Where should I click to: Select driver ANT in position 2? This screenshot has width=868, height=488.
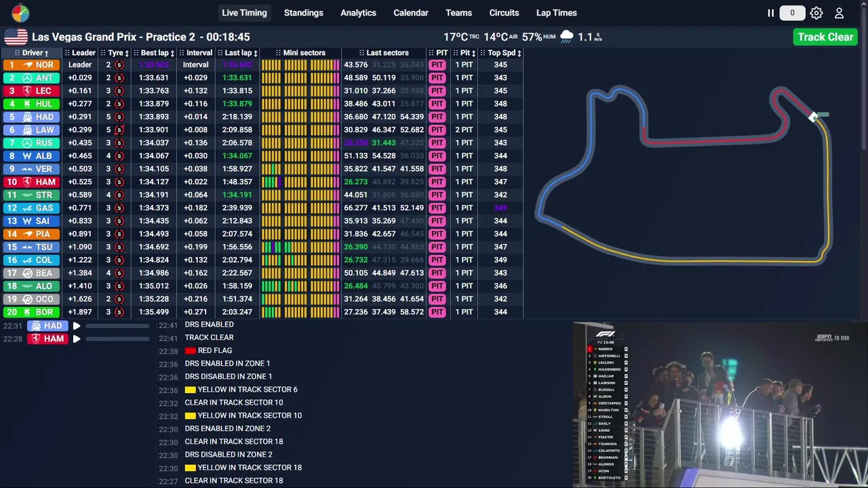pos(31,78)
